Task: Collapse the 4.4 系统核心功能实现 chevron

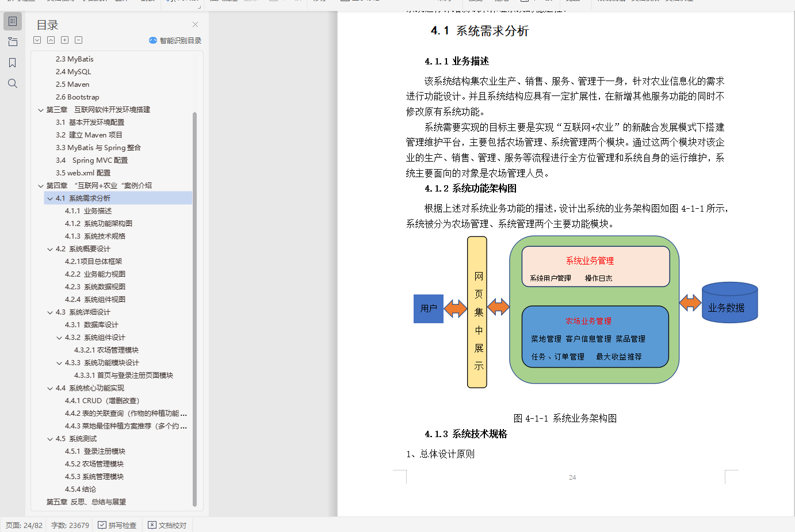Action: [x=50, y=388]
